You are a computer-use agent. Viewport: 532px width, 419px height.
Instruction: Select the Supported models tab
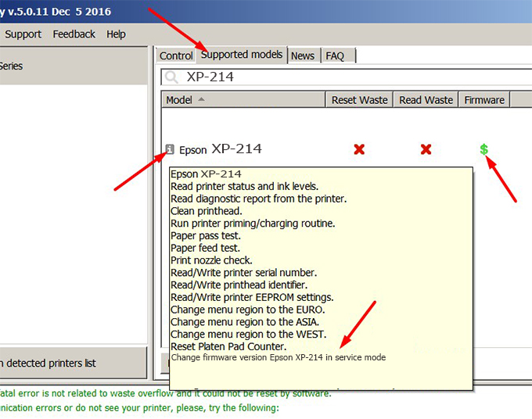click(241, 55)
